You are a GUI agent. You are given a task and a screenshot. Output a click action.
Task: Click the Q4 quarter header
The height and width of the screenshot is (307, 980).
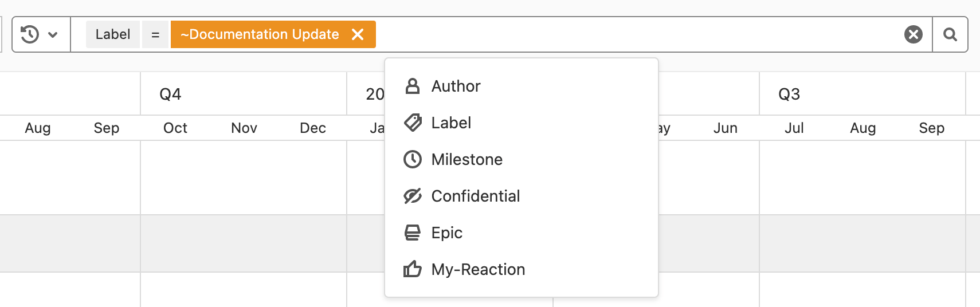click(170, 94)
